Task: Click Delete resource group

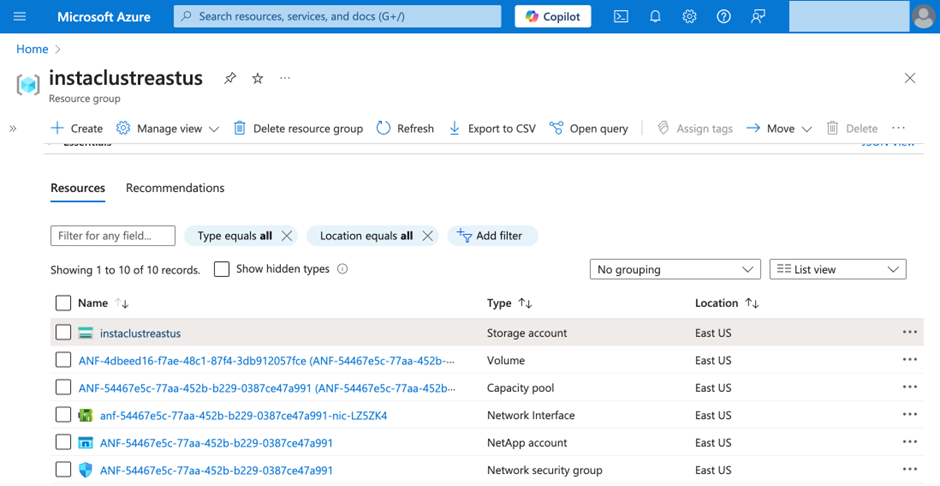Action: 298,128
